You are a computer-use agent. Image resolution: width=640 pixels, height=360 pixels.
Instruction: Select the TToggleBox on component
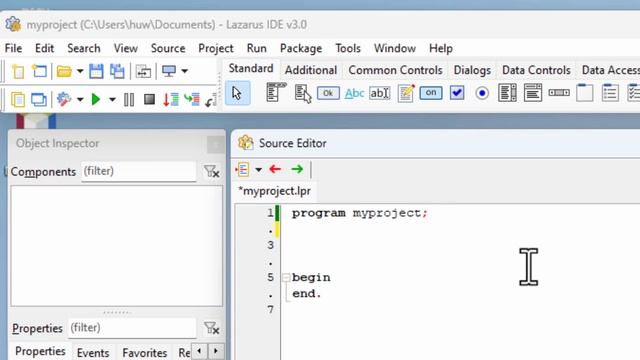click(x=431, y=93)
